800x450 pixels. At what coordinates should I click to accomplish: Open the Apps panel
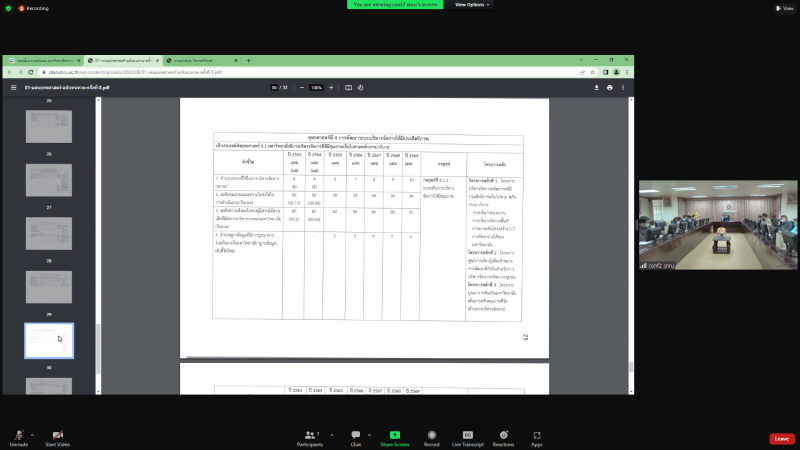(x=537, y=435)
